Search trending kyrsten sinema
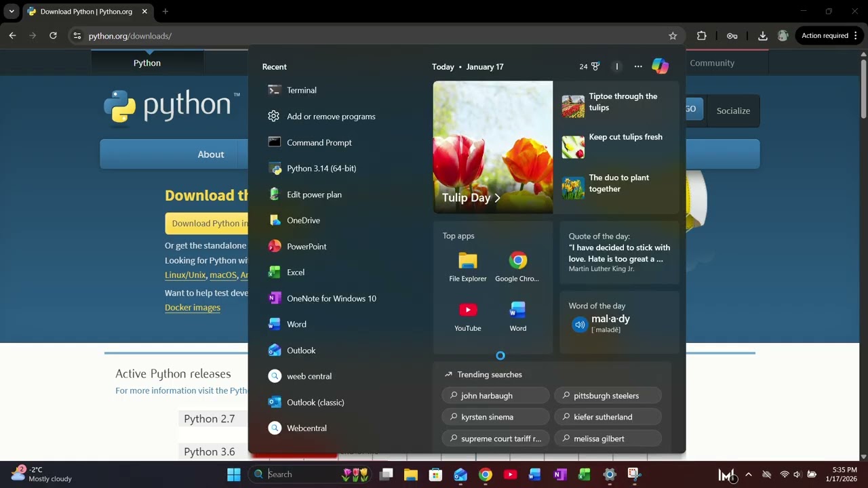 click(x=496, y=417)
